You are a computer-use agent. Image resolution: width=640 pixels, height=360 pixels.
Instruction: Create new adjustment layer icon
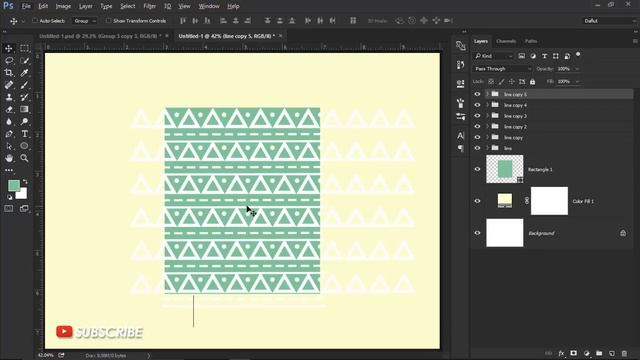[x=587, y=353]
